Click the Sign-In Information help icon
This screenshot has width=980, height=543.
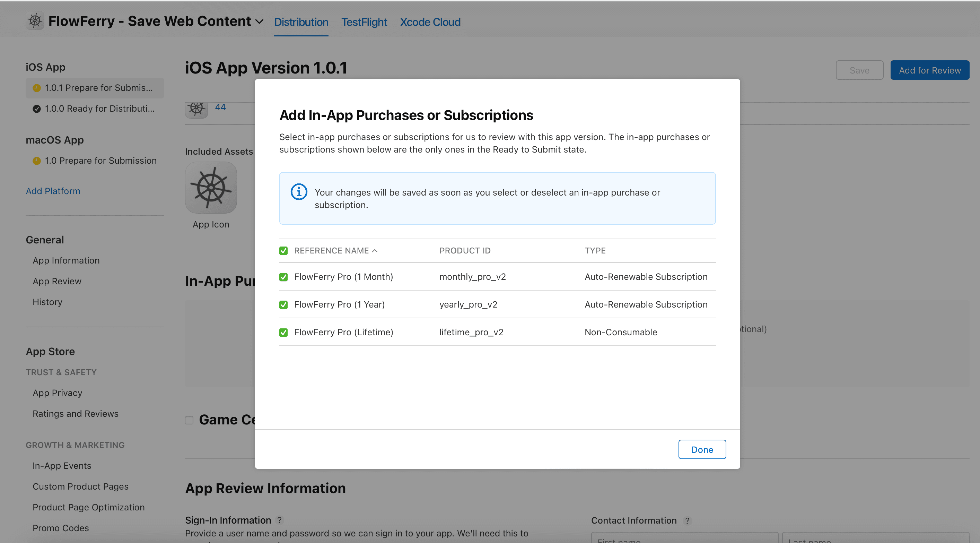(x=279, y=520)
